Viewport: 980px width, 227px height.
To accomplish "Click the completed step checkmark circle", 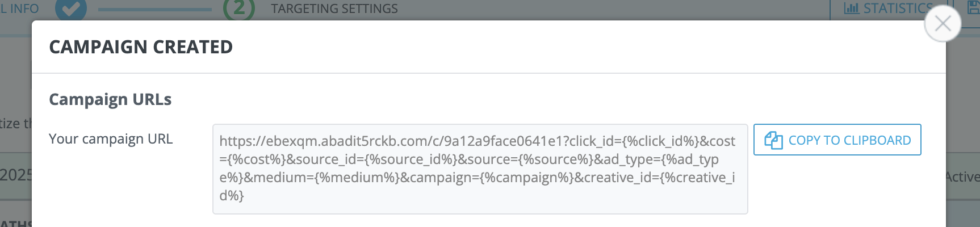I will (71, 8).
